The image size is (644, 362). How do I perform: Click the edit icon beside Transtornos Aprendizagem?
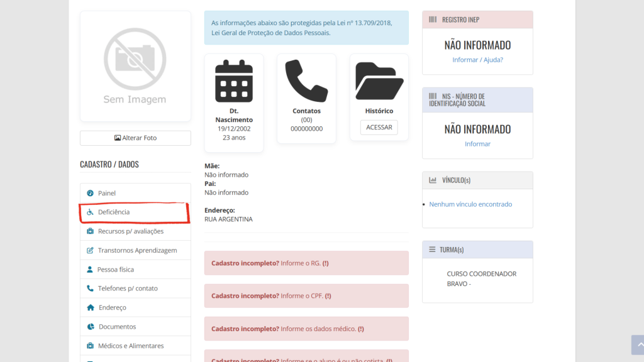click(x=90, y=251)
